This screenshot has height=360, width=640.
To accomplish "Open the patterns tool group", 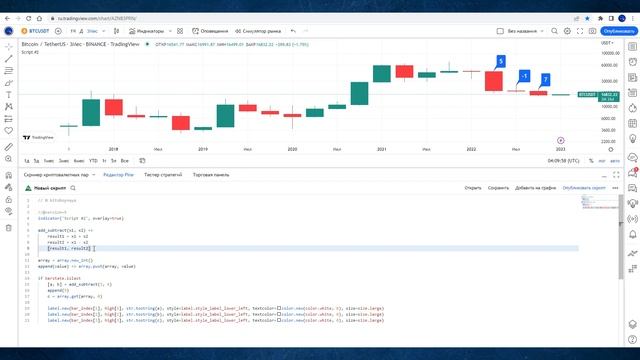I will tap(9, 107).
